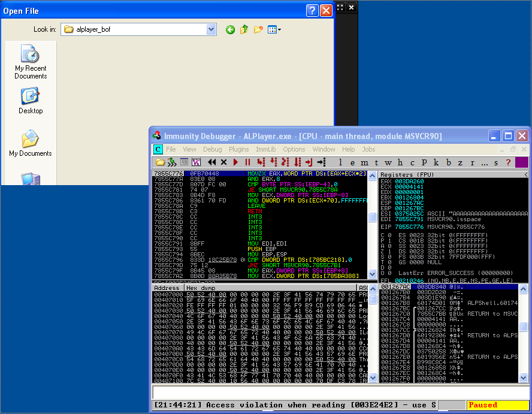
Task: Open the Plugins menu
Action: coord(239,149)
